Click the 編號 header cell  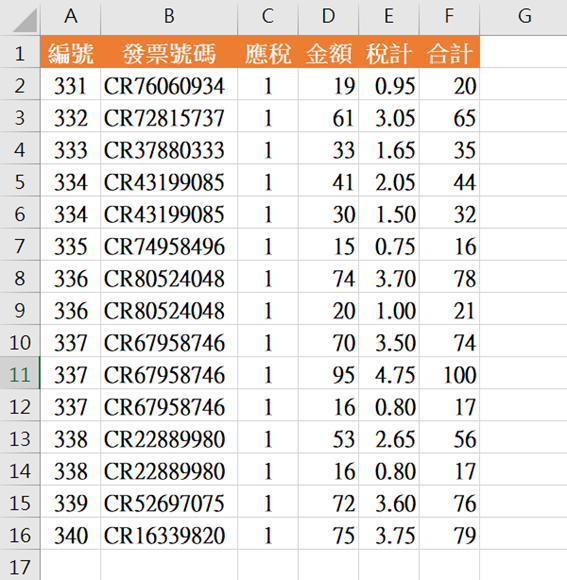(70, 52)
